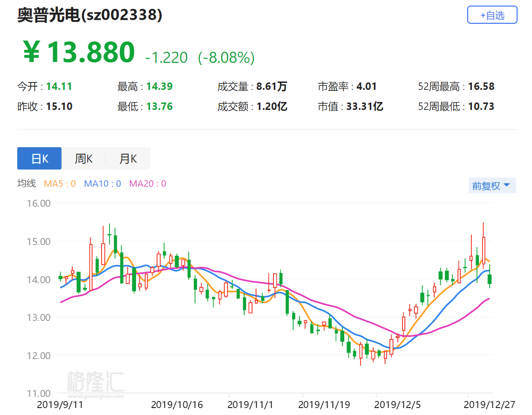Select the MA5 moving average label
Image resolution: width=532 pixels, height=415 pixels.
pyautogui.click(x=60, y=184)
